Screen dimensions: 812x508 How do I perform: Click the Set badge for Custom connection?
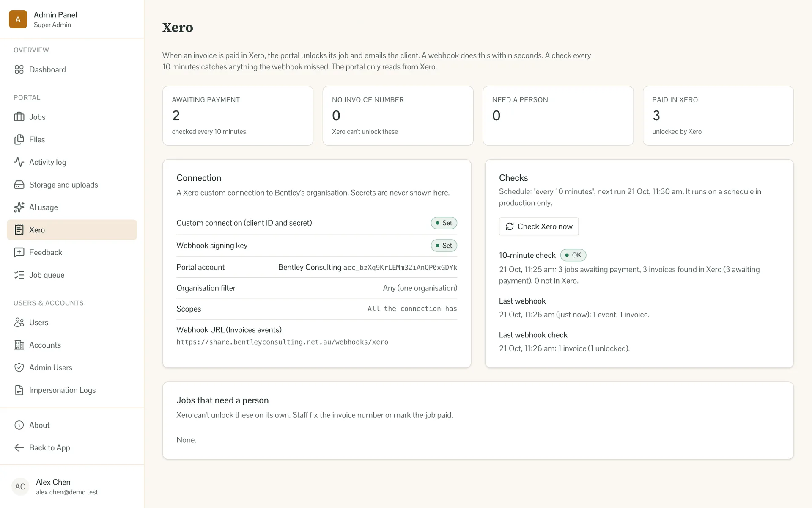click(x=444, y=223)
